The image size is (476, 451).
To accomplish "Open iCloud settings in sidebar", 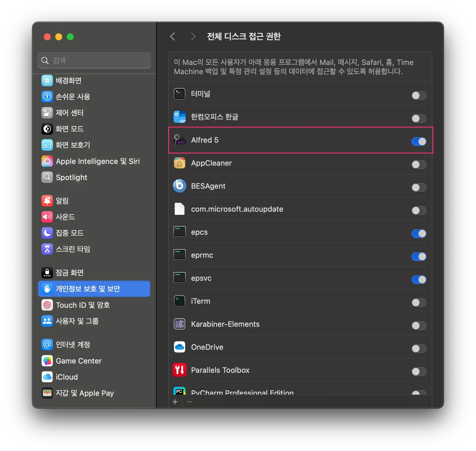I will point(66,377).
